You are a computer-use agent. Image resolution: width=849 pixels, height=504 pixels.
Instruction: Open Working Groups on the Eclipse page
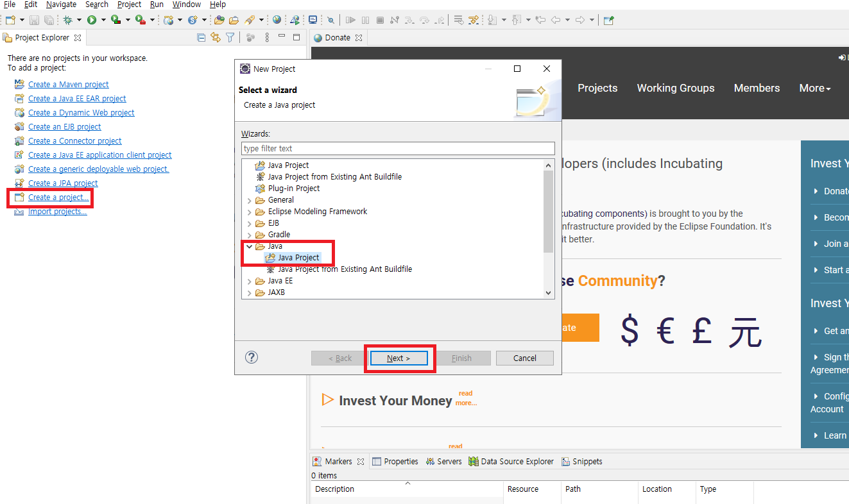click(675, 88)
